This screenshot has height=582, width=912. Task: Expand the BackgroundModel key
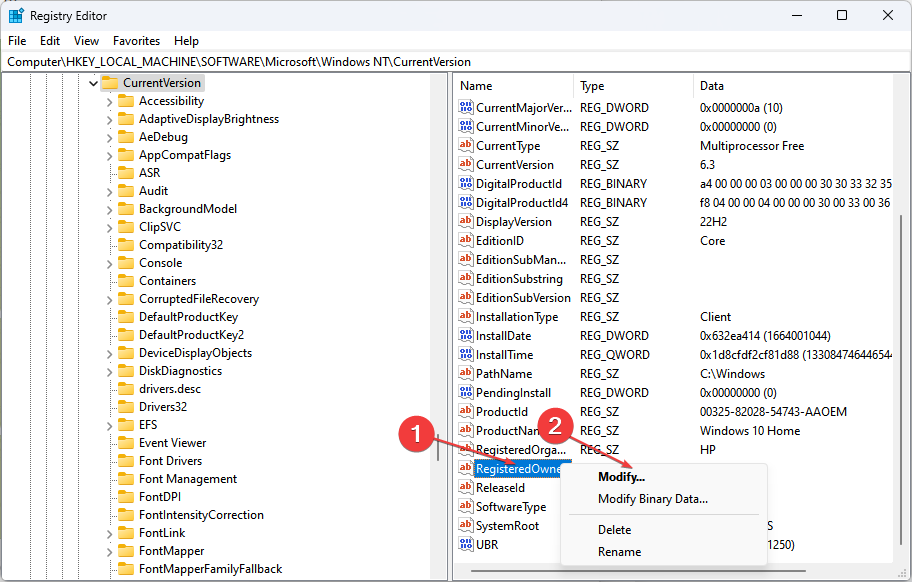(x=109, y=210)
